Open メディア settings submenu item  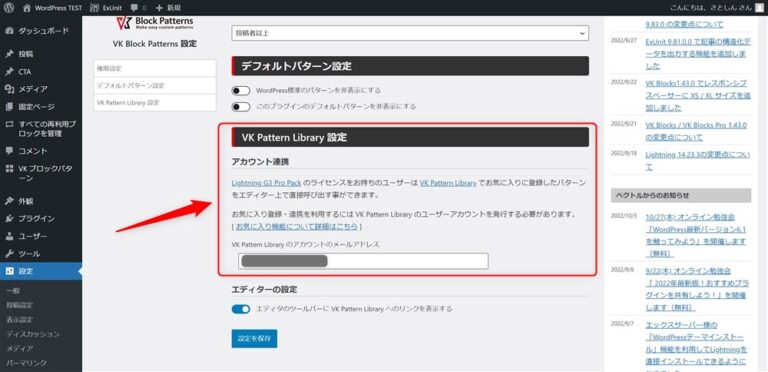tap(20, 349)
